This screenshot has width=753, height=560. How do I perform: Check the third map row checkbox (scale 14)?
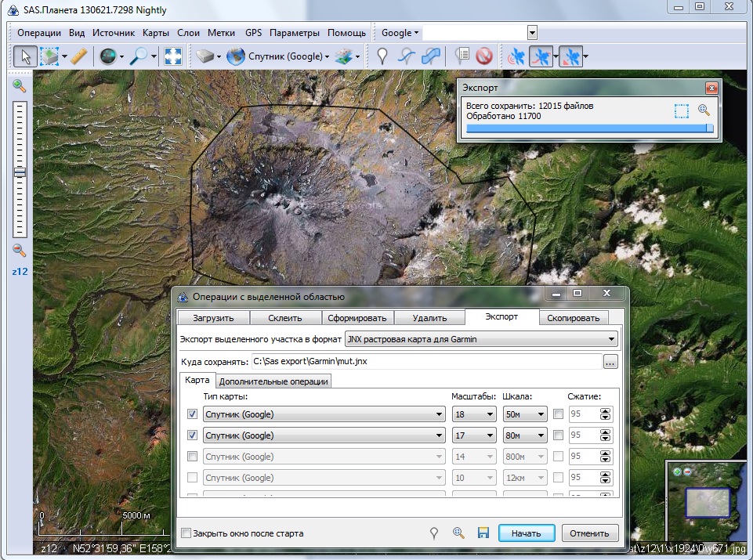193,457
